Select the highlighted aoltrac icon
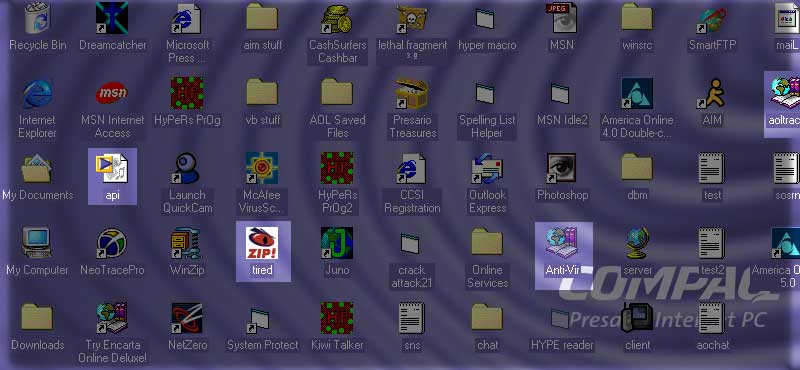 coord(784,94)
